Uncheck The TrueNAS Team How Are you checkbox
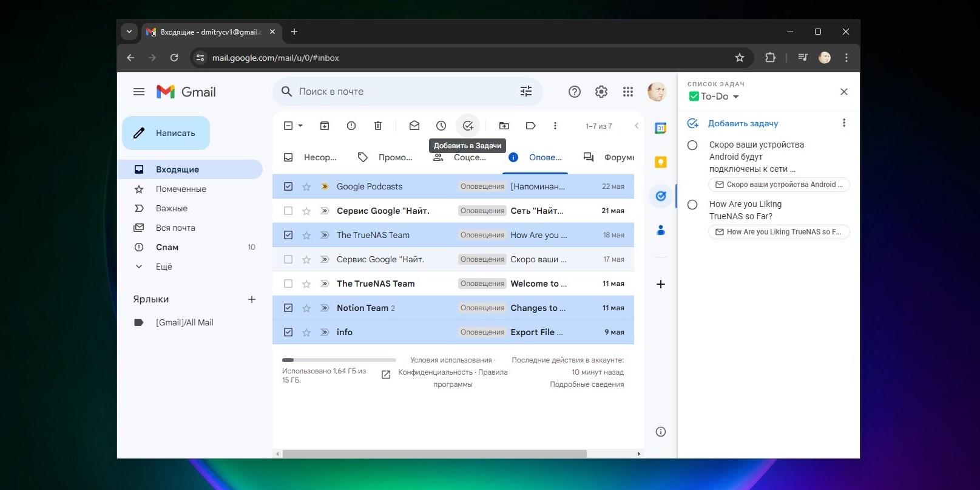The image size is (980, 490). point(288,235)
